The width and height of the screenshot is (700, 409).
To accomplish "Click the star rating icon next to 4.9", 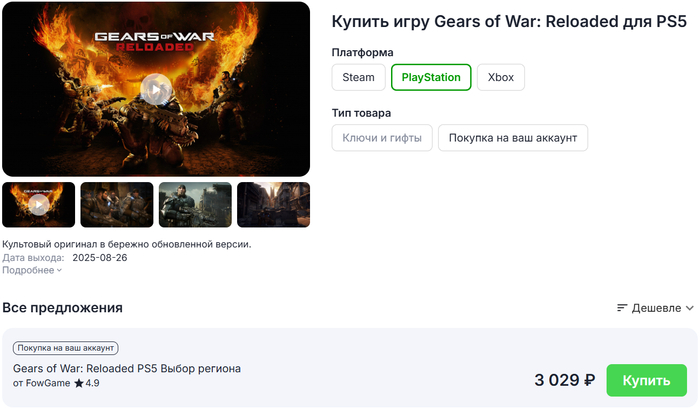I will [79, 383].
